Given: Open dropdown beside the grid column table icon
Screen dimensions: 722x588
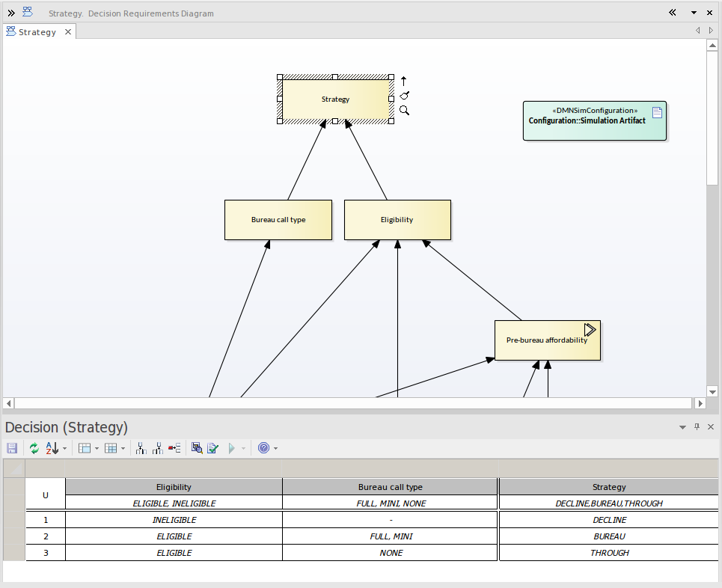Looking at the screenshot, I should point(123,449).
